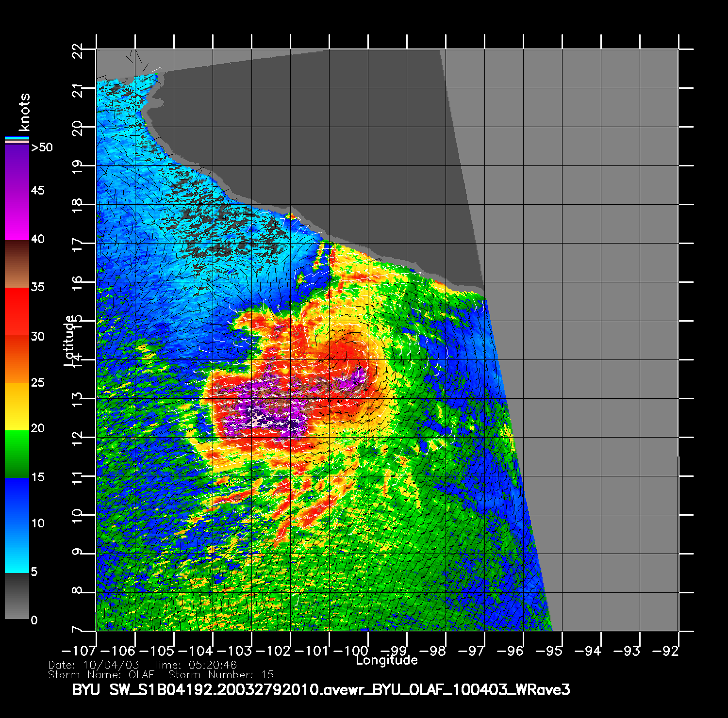Click the "Storm Name: OLAF" text

101,675
